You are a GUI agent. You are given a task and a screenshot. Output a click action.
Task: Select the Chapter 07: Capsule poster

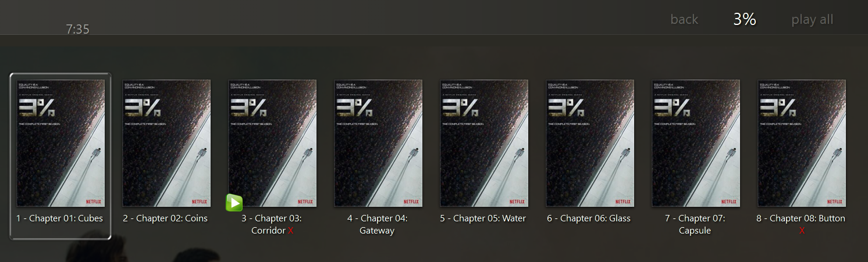pos(696,143)
